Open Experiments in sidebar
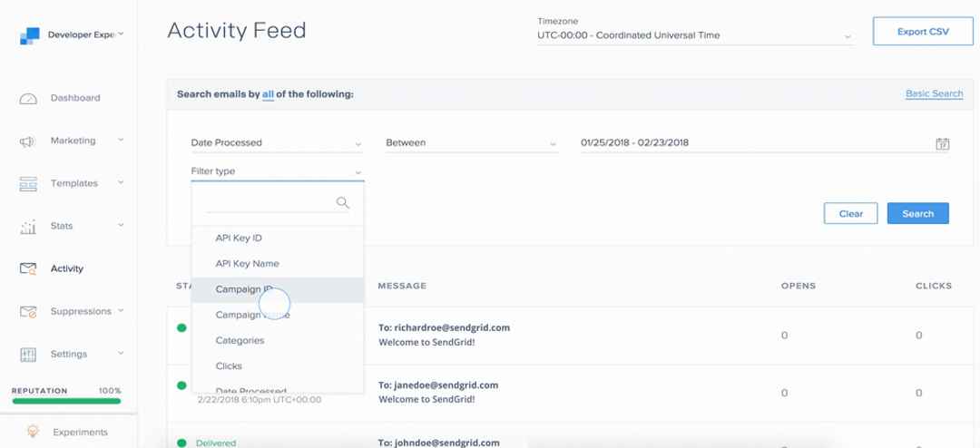 (80, 432)
